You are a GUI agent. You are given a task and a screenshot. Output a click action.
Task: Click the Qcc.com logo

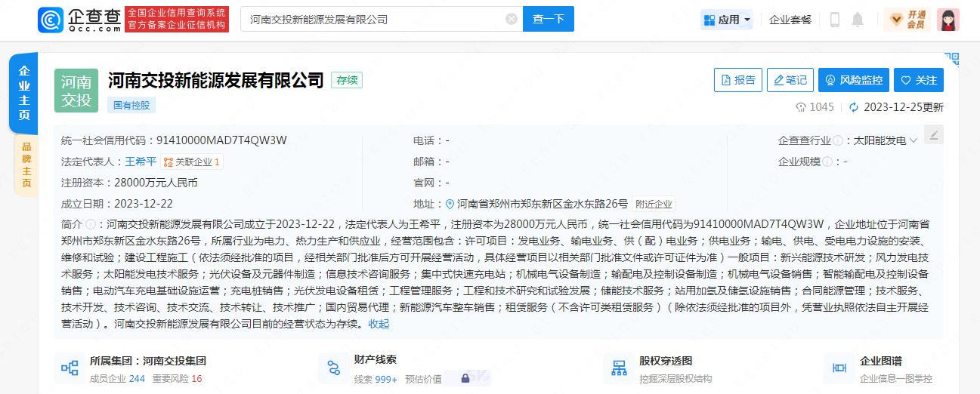point(80,19)
